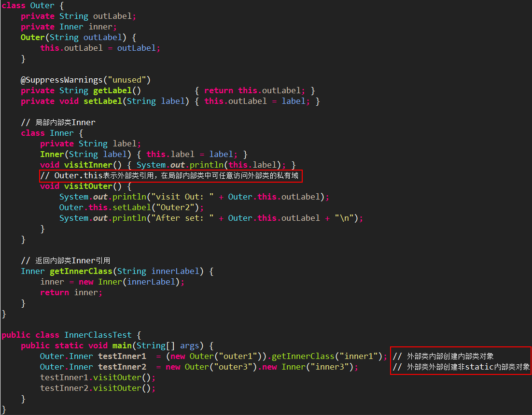Click 'Inner getInnerClass(String innerLabel) {' line
Screen dimensions: 532x415
(x=117, y=271)
